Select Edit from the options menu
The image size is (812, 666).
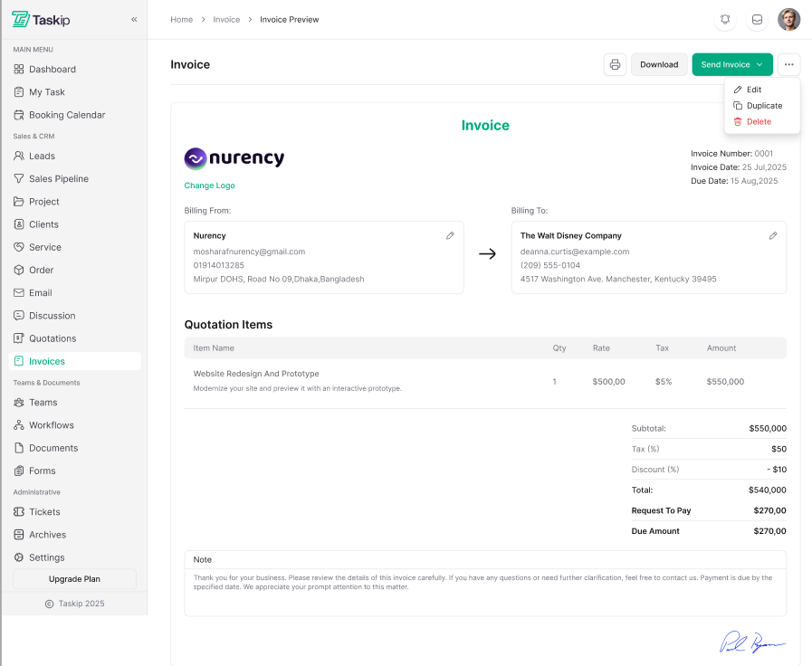pos(753,90)
